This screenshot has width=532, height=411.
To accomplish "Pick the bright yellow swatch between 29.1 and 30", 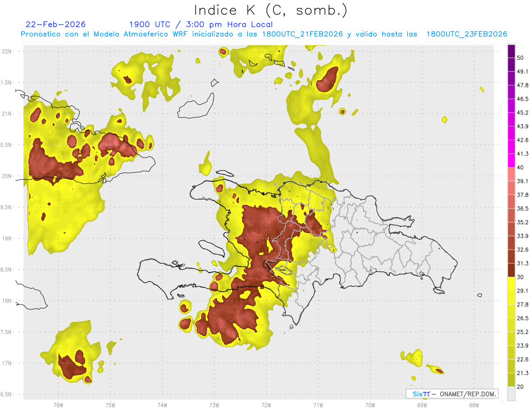I will 511,284.
